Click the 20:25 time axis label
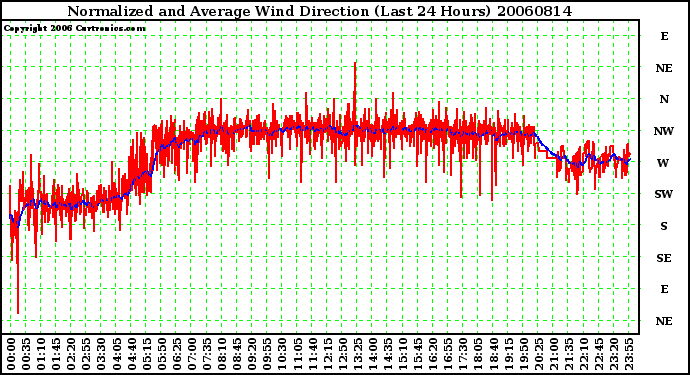 [539, 354]
